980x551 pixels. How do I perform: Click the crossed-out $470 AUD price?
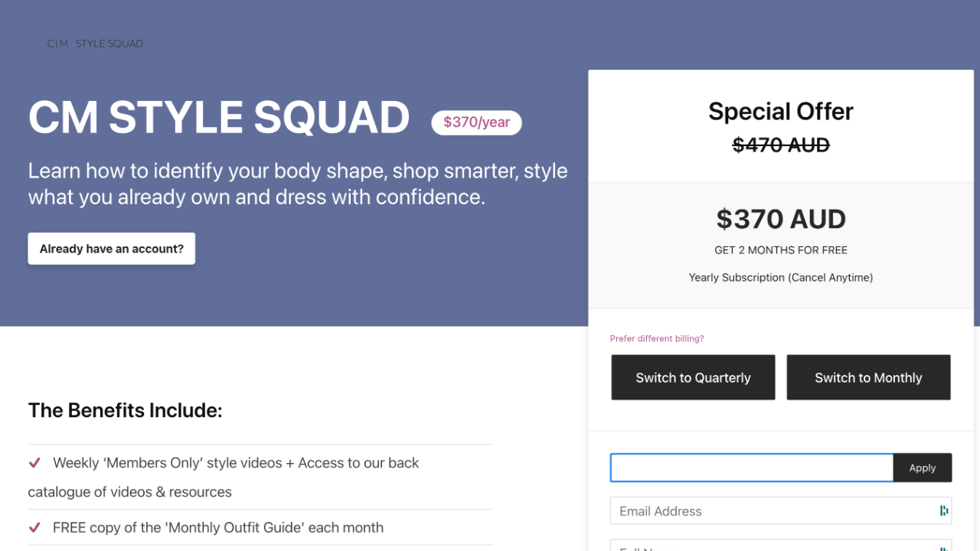click(780, 145)
